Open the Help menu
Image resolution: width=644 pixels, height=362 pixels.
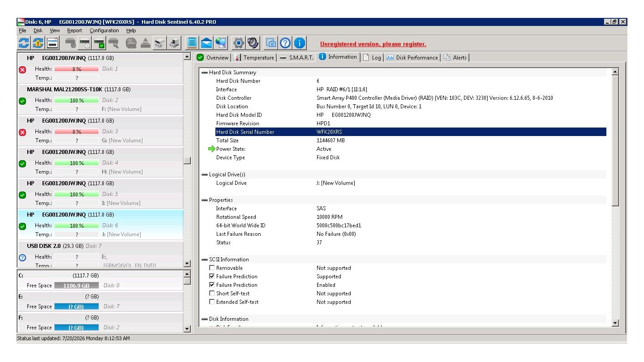[131, 30]
